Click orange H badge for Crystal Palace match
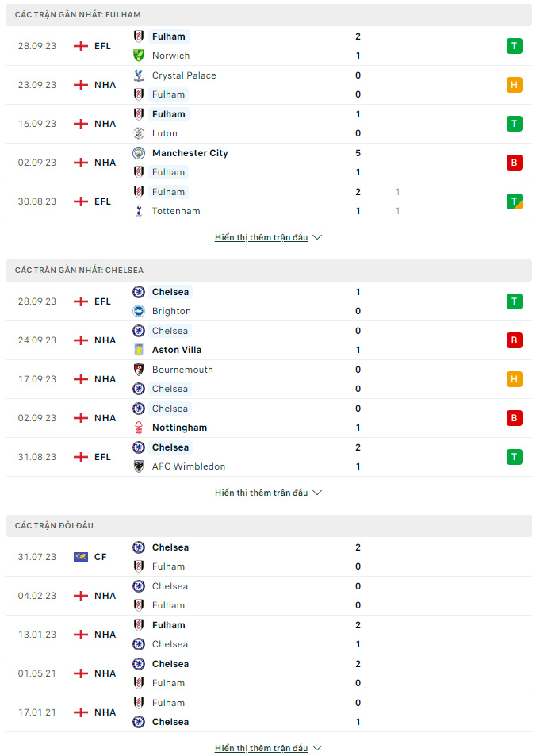536x756 pixels. pyautogui.click(x=515, y=85)
